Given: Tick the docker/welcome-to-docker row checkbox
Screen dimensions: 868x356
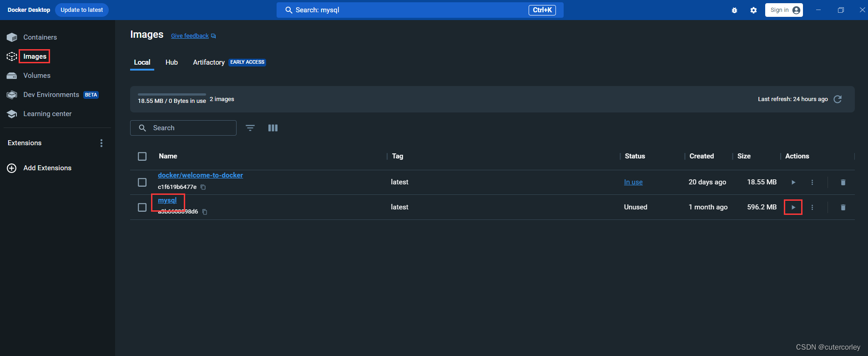Looking at the screenshot, I should (142, 182).
